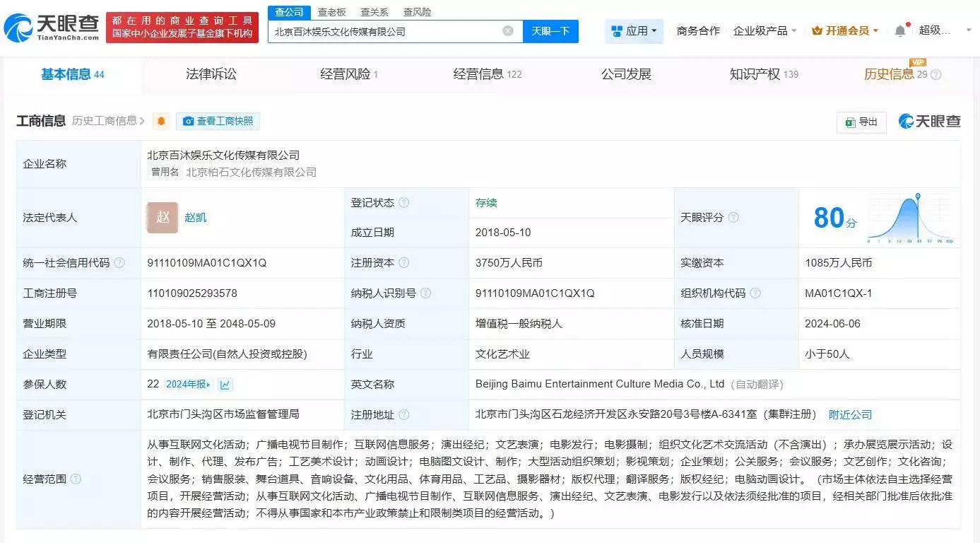Switch to the 知识产权 tab

(x=764, y=74)
